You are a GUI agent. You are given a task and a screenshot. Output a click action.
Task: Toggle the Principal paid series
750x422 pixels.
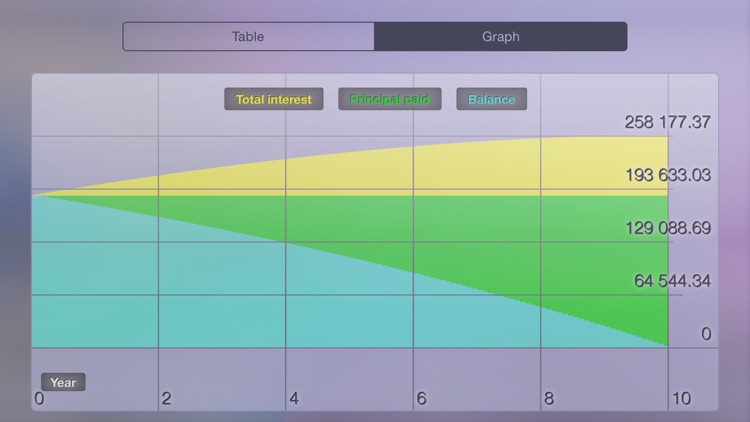pos(389,99)
